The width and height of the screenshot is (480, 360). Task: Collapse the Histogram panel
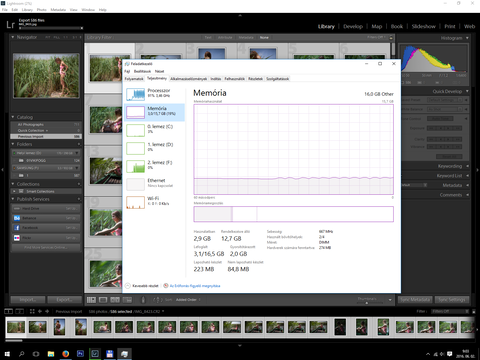(x=467, y=38)
